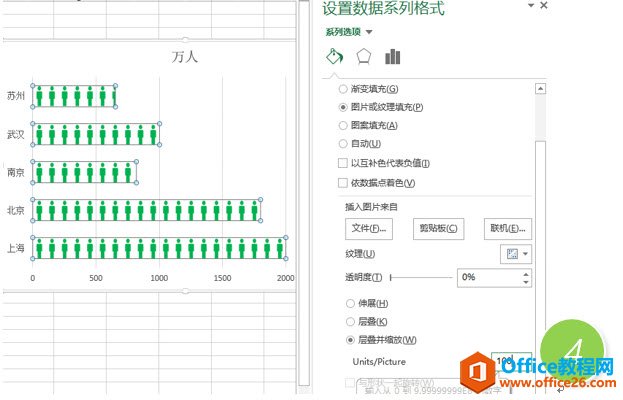Close the 设置数据系列格式 pane
The width and height of the screenshot is (623, 400).
pyautogui.click(x=544, y=5)
